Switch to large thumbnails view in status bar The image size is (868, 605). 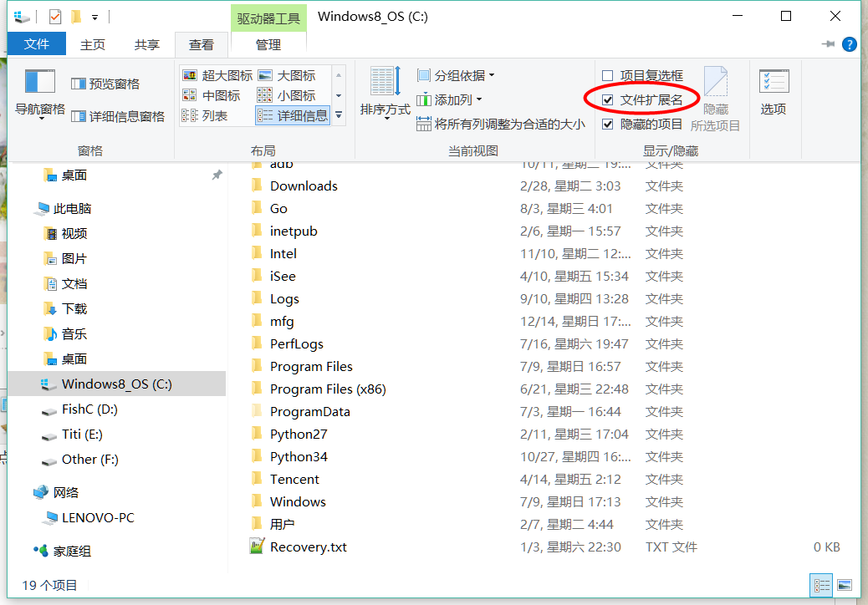pos(845,586)
